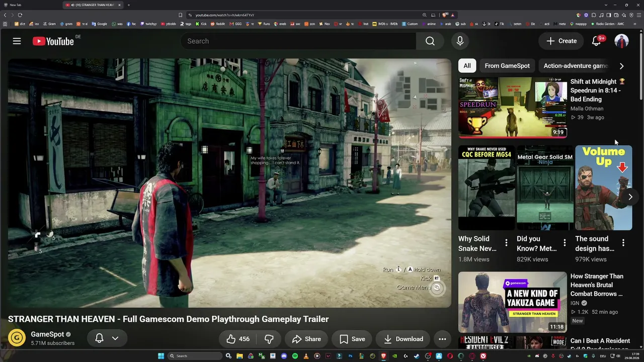
Task: Save the video to a playlist
Action: point(352,339)
